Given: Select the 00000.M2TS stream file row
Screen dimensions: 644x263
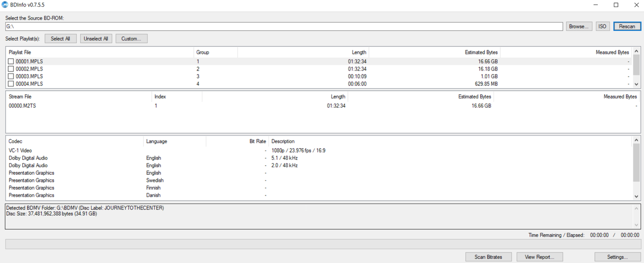Looking at the screenshot, I should coord(322,106).
